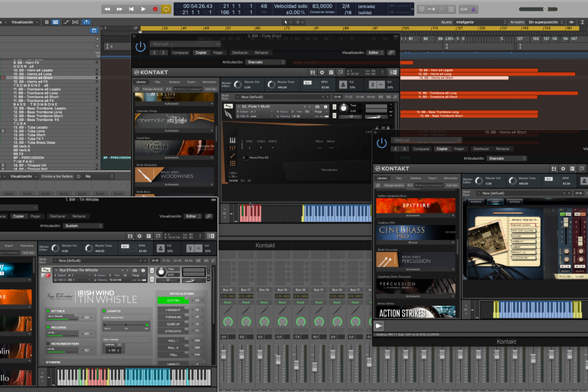Open Arrastre Sin superposición dropdown
The image size is (588, 392).
coord(546,22)
